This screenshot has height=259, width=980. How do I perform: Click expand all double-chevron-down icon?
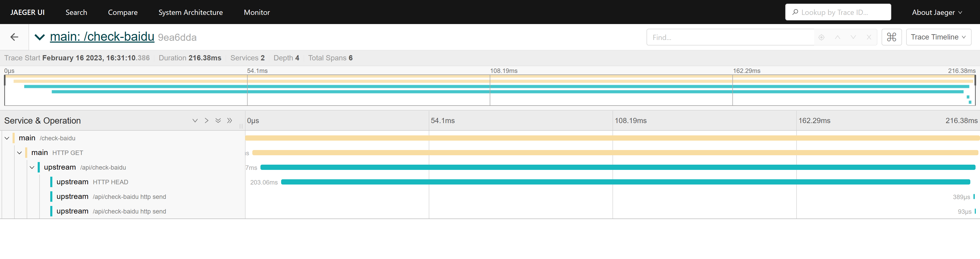pyautogui.click(x=218, y=120)
